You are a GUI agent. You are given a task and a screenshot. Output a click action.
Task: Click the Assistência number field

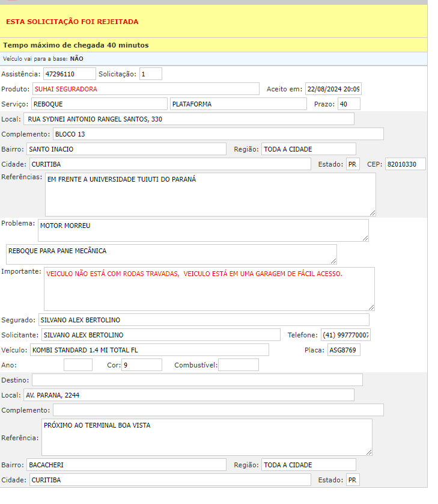(69, 74)
